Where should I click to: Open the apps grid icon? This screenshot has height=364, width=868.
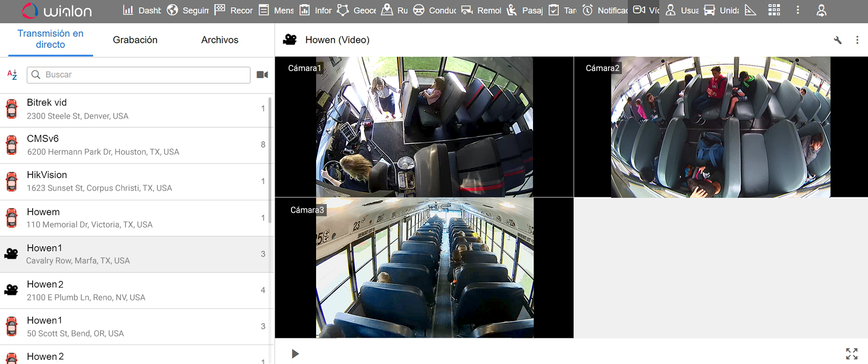[x=774, y=10]
